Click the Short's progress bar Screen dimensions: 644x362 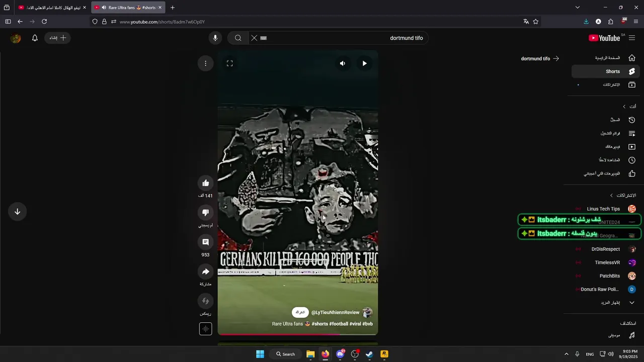click(x=298, y=334)
